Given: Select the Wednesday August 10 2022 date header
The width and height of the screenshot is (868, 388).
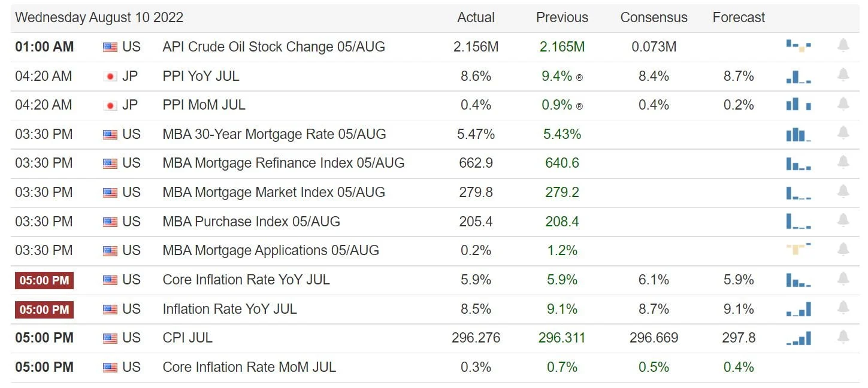Looking at the screenshot, I should click(99, 17).
